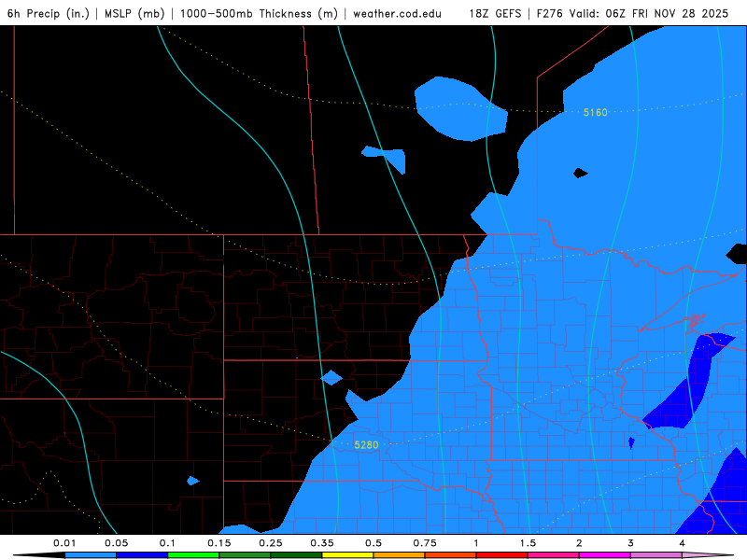Click the '18Z GEFS' model run label

click(x=496, y=13)
